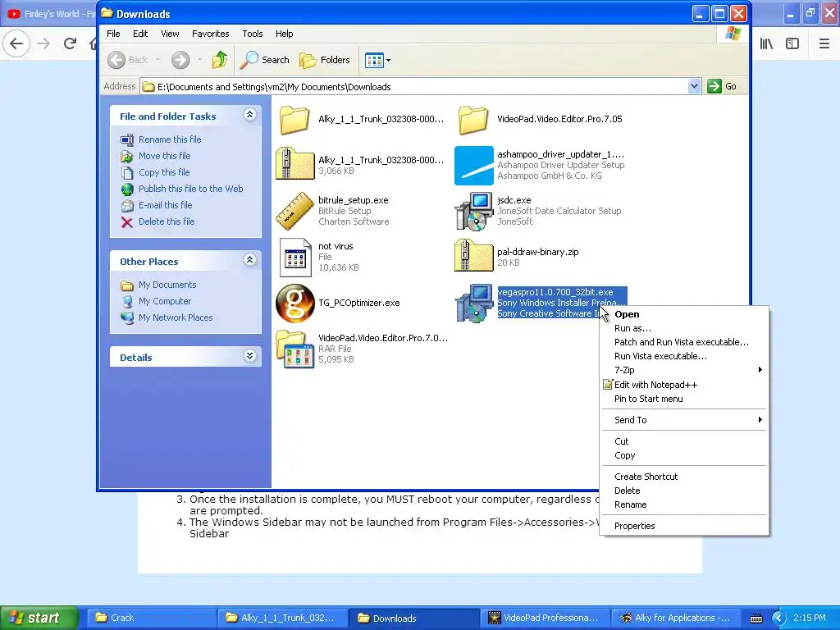Open the Help menu

pyautogui.click(x=285, y=34)
